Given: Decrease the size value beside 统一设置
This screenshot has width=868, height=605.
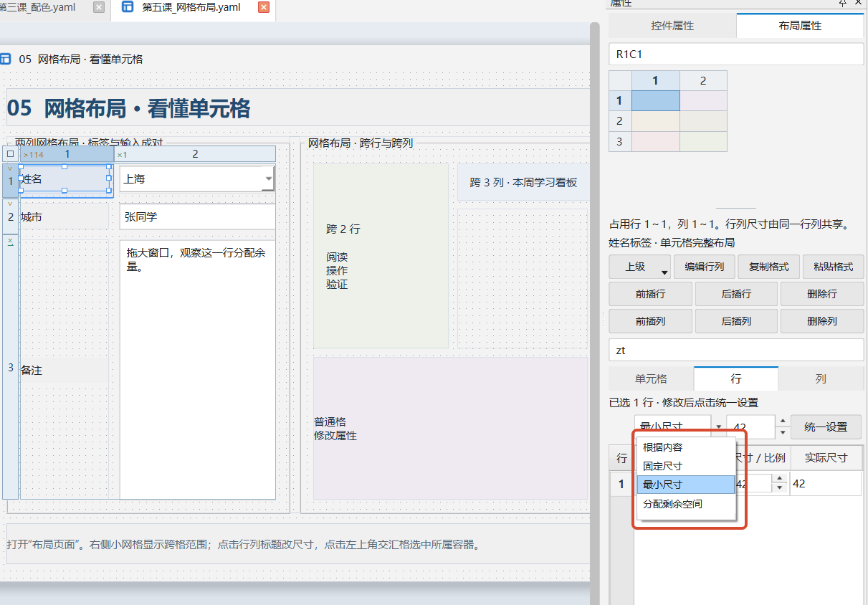Looking at the screenshot, I should pyautogui.click(x=783, y=433).
